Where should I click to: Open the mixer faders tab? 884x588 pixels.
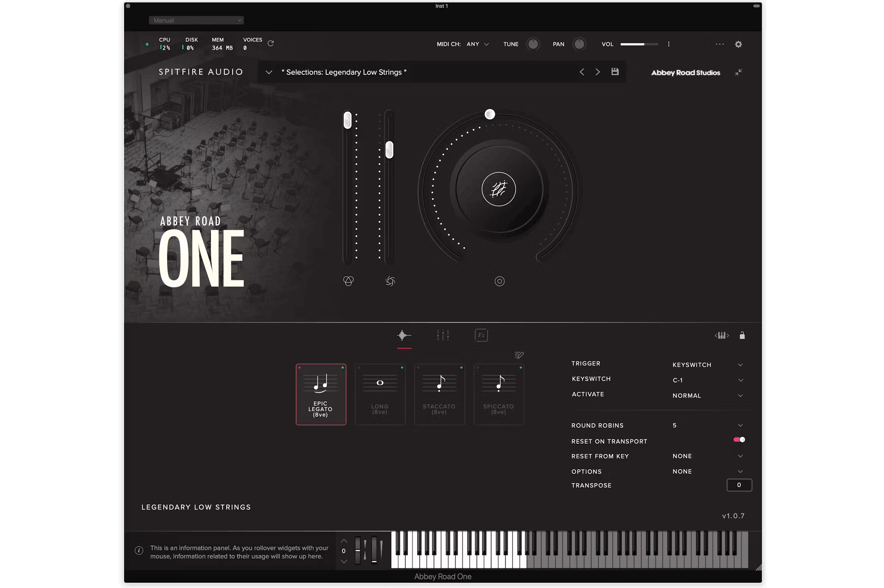pos(443,335)
